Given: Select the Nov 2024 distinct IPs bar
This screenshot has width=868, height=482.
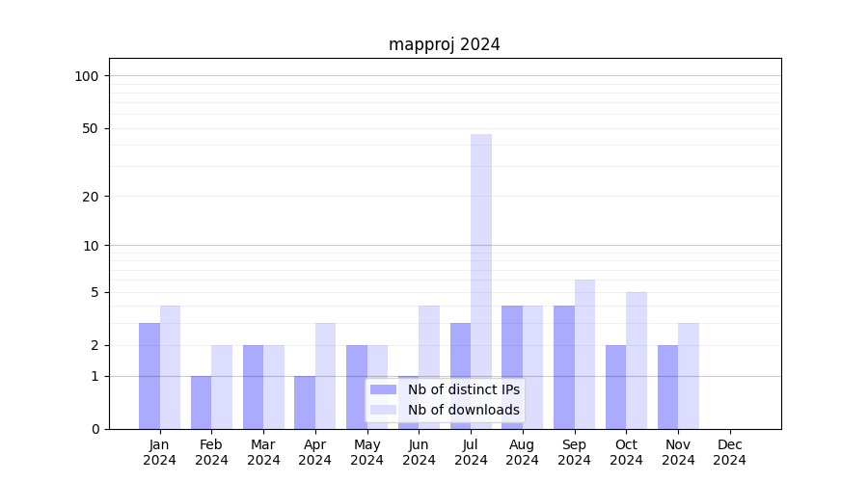Looking at the screenshot, I should click(x=667, y=387).
